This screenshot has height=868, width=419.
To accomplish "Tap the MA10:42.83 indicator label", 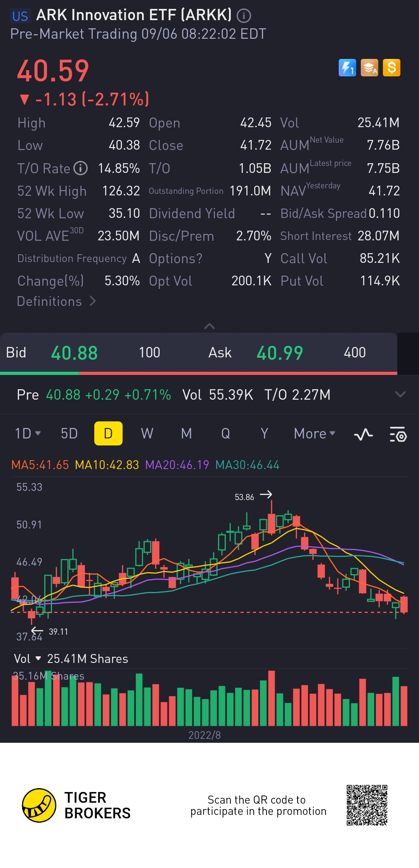I will 107,465.
